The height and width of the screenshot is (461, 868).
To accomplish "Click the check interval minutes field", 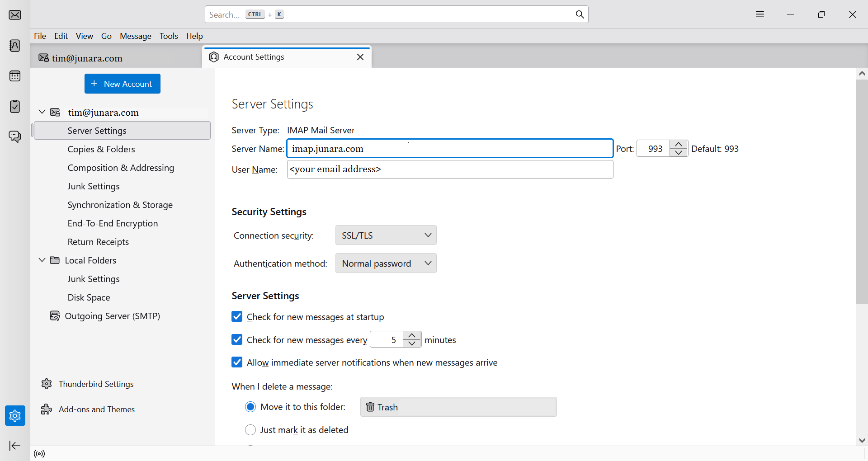I will tap(387, 339).
